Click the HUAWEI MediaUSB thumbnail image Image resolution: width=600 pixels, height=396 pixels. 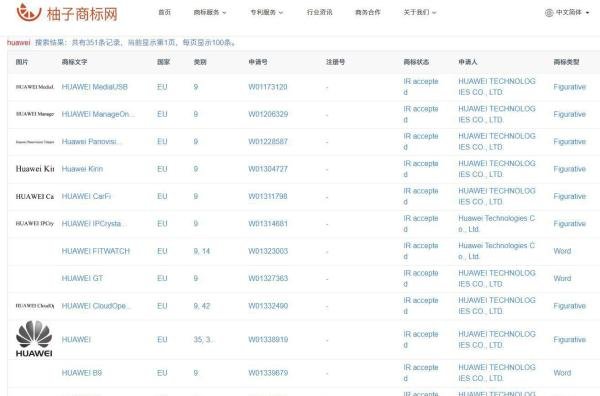pyautogui.click(x=35, y=87)
